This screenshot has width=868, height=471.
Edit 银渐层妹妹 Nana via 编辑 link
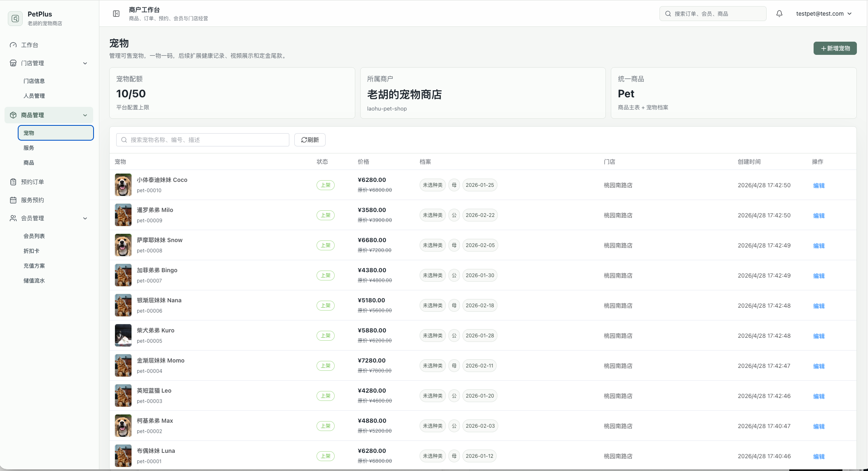tap(819, 306)
